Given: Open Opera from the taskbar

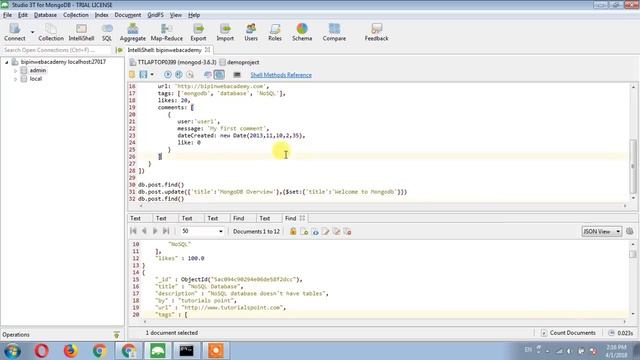Looking at the screenshot, I should 41,351.
